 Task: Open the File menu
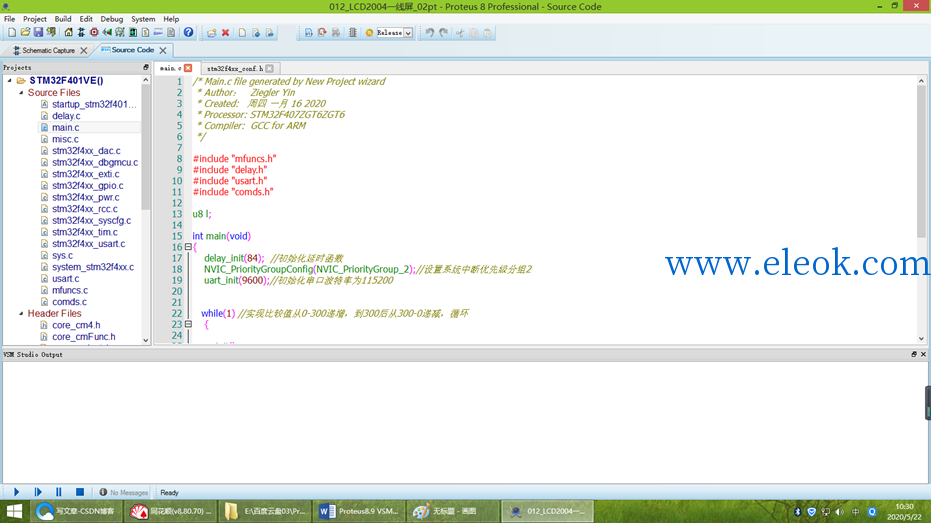click(x=10, y=19)
